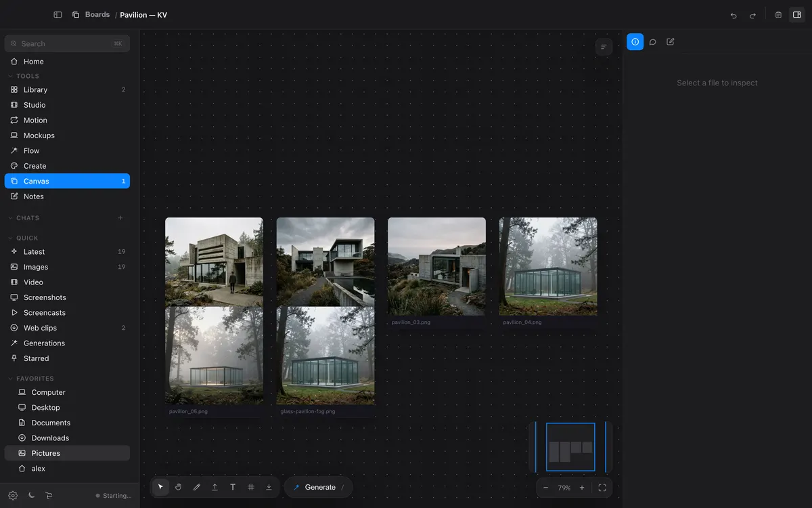Select the arrow pointer tool
This screenshot has height=508, width=812.
[x=160, y=487]
